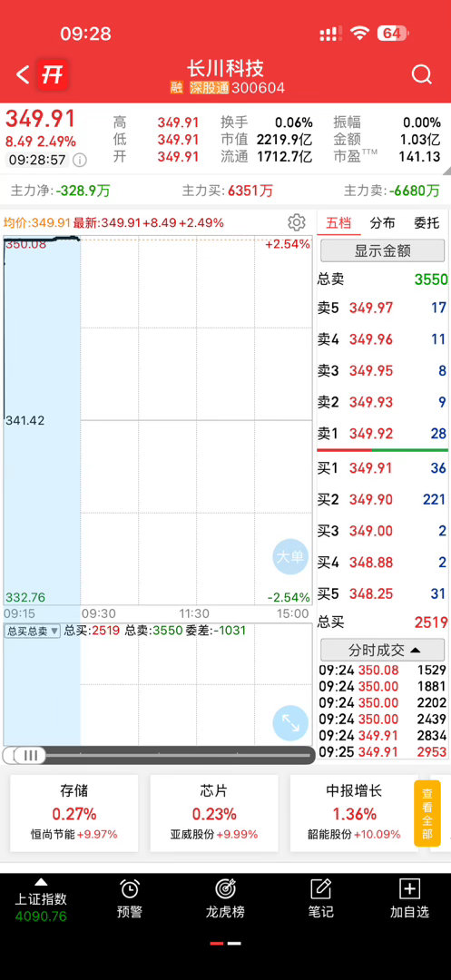Select the 卖4 349.96 order row
451x980 pixels.
[382, 339]
